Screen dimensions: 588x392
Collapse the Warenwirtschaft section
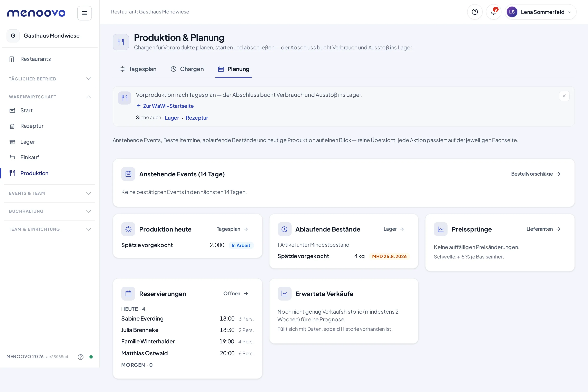(50, 97)
